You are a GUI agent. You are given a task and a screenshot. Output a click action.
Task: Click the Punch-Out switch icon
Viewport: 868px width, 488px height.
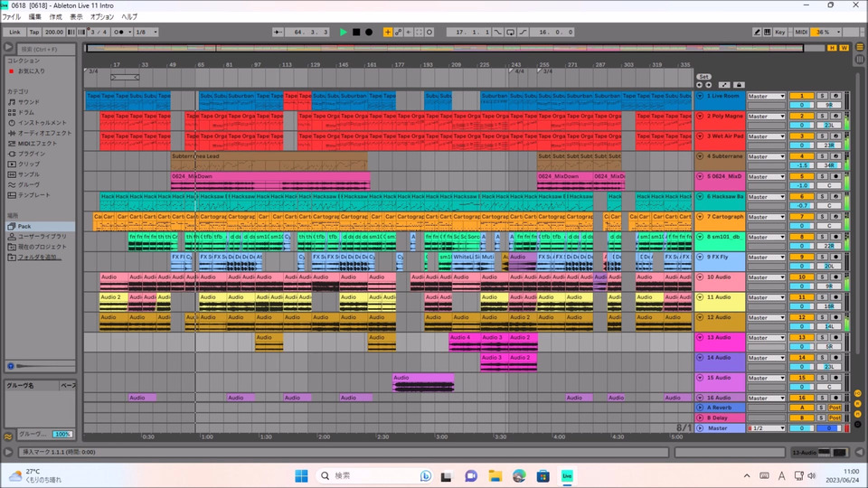pyautogui.click(x=523, y=33)
